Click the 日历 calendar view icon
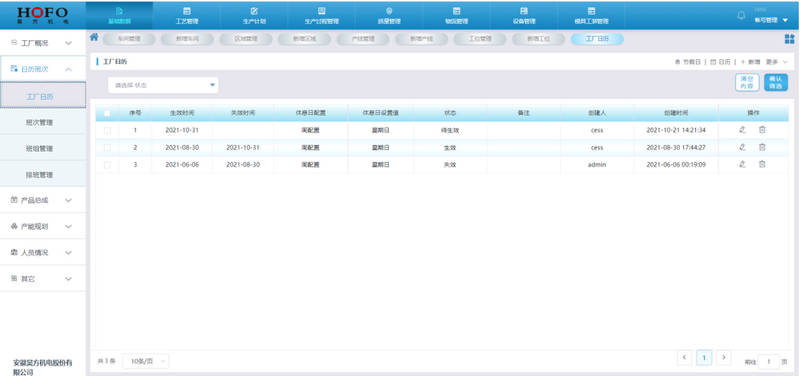The height and width of the screenshot is (376, 800). click(x=714, y=62)
